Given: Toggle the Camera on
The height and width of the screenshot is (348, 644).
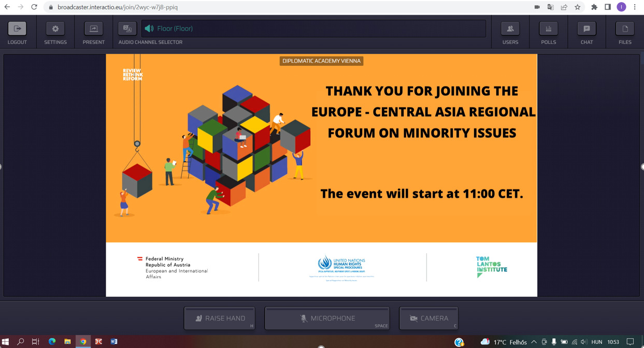Looking at the screenshot, I should coord(428,318).
